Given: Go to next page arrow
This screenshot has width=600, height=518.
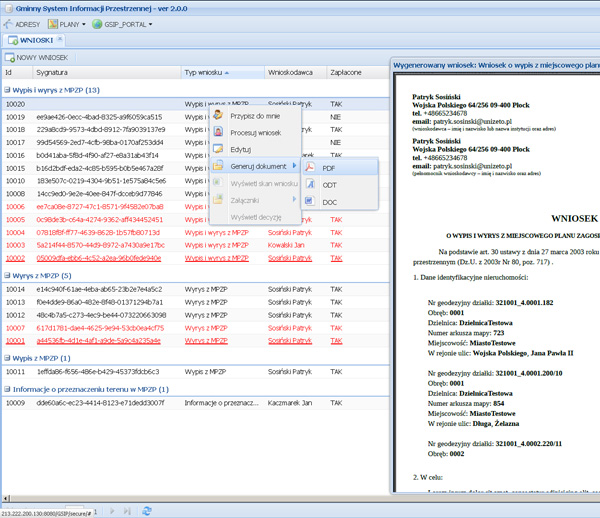Looking at the screenshot, I should point(112,511).
